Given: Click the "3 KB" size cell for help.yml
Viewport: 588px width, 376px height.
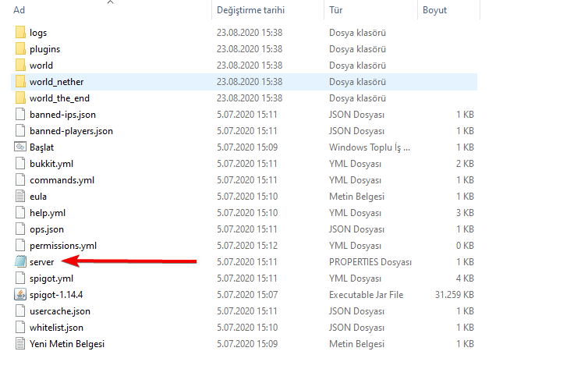Looking at the screenshot, I should coord(465,213).
